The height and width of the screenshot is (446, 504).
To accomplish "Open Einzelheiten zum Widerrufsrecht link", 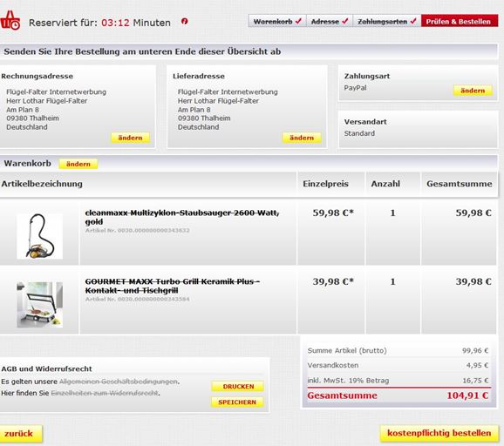I will click(105, 393).
